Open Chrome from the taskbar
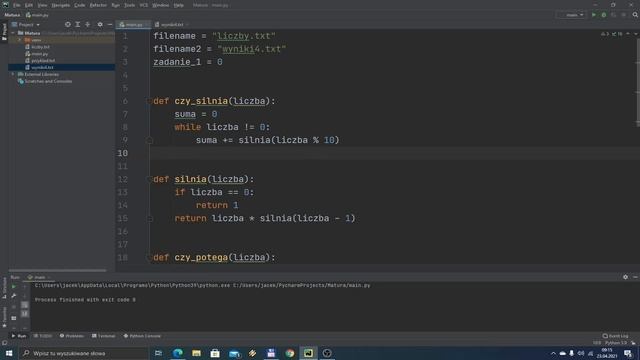Image resolution: width=640 pixels, height=360 pixels. coord(290,353)
